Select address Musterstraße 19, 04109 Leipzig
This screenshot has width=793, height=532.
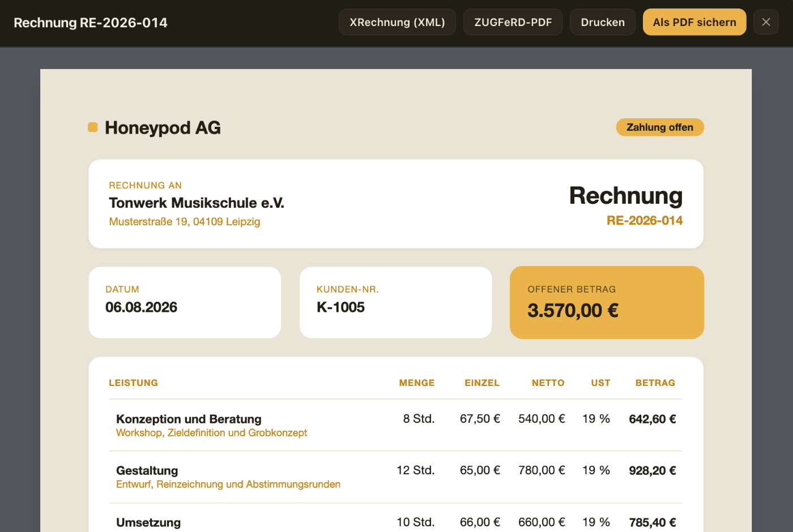click(x=185, y=221)
